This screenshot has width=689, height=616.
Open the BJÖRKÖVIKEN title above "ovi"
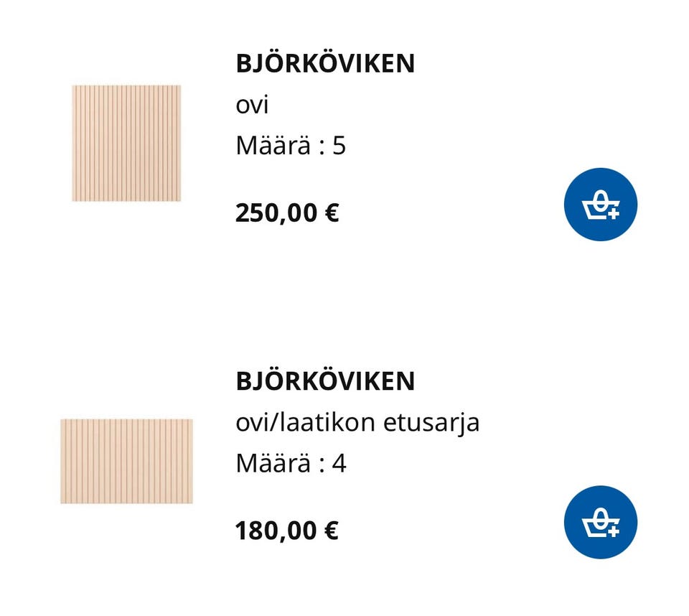(325, 63)
